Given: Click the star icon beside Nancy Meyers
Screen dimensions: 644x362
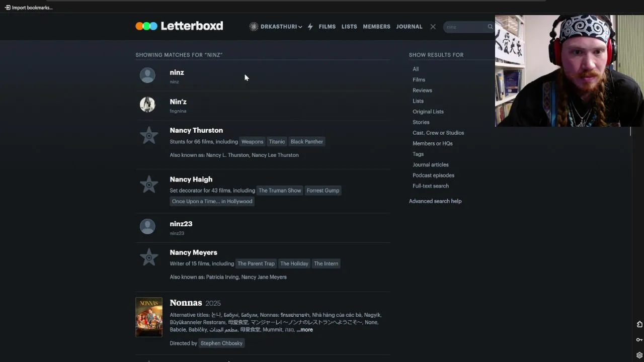Looking at the screenshot, I should click(149, 257).
